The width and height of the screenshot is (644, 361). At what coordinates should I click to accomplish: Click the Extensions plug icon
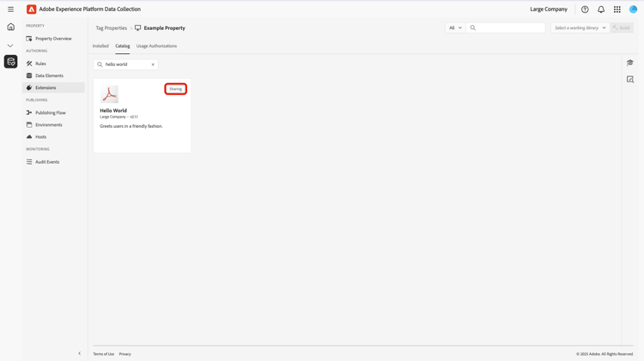point(29,87)
